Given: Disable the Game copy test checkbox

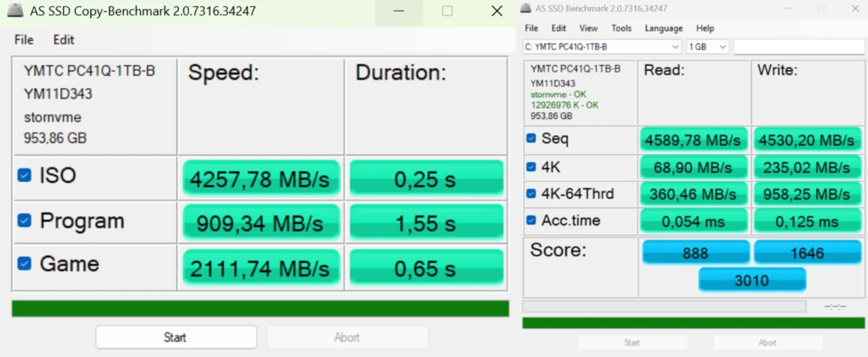Looking at the screenshot, I should click(x=25, y=264).
